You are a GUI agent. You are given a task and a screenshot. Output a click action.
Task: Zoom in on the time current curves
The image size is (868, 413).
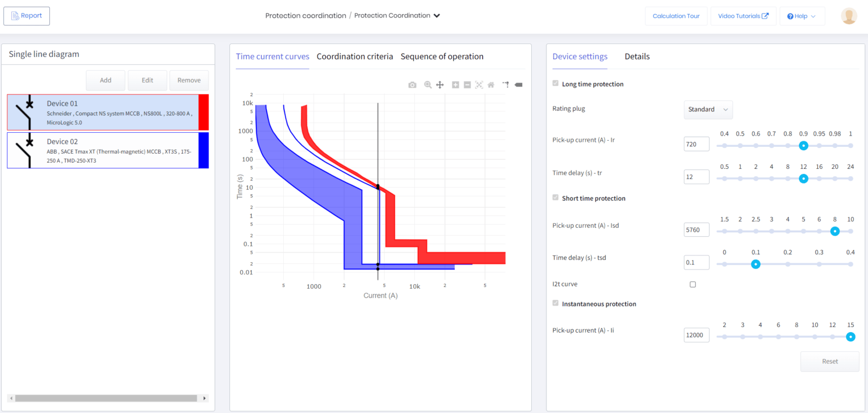pyautogui.click(x=455, y=84)
